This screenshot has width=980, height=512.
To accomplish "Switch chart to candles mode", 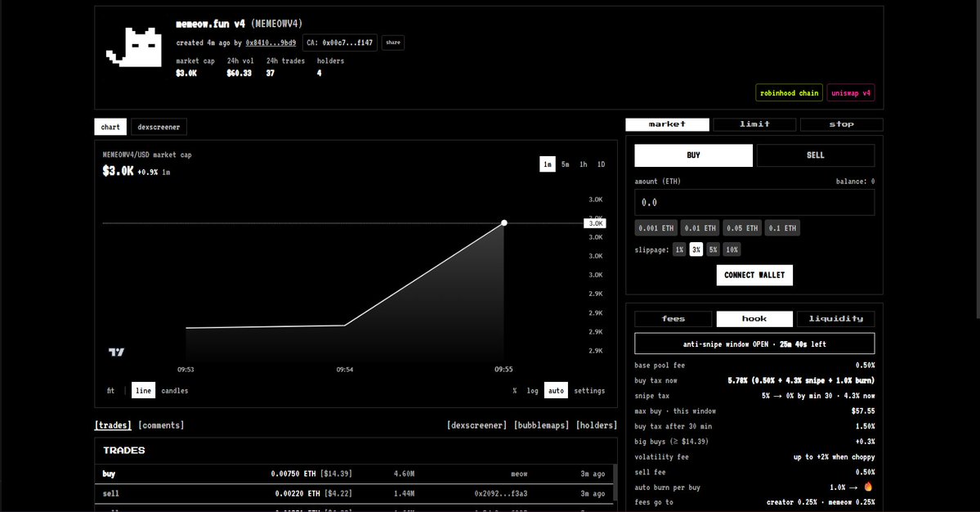I will 174,391.
